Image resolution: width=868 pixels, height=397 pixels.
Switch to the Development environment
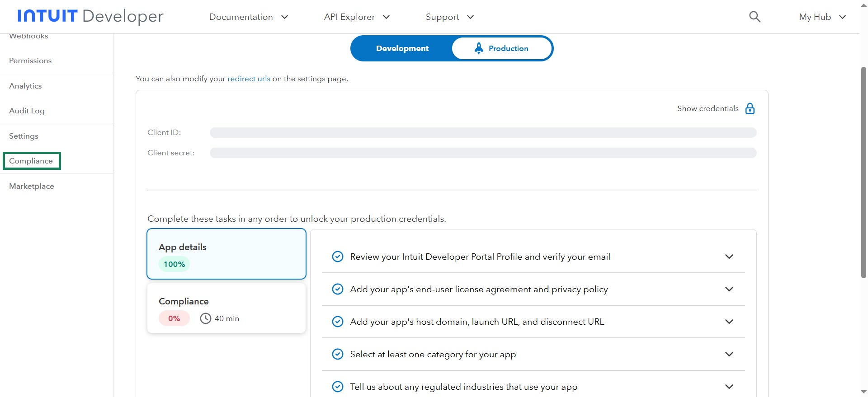tap(402, 48)
